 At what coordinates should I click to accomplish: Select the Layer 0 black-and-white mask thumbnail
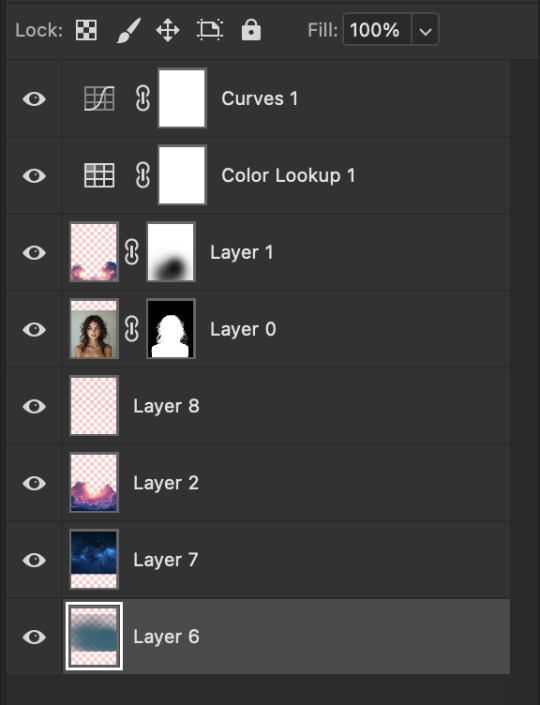pyautogui.click(x=171, y=329)
